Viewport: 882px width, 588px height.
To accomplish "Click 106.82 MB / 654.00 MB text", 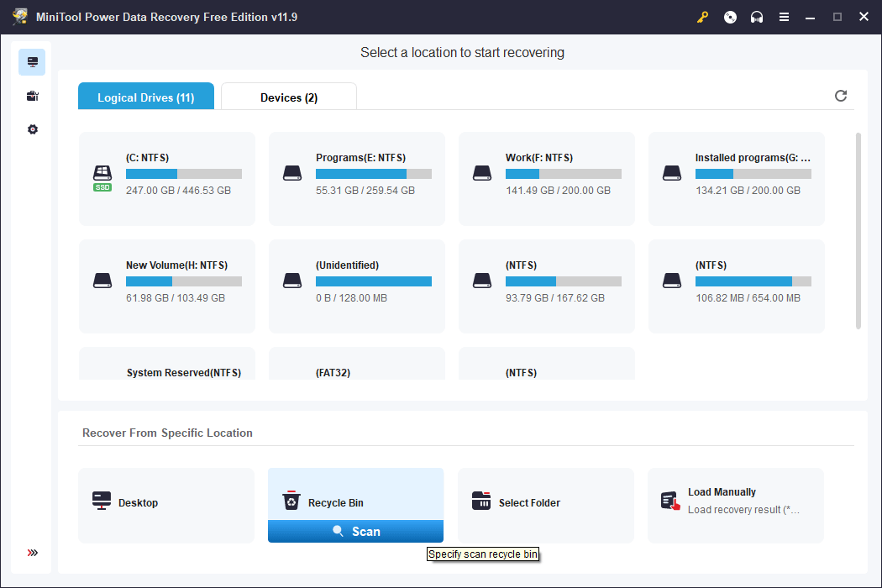I will pyautogui.click(x=748, y=297).
